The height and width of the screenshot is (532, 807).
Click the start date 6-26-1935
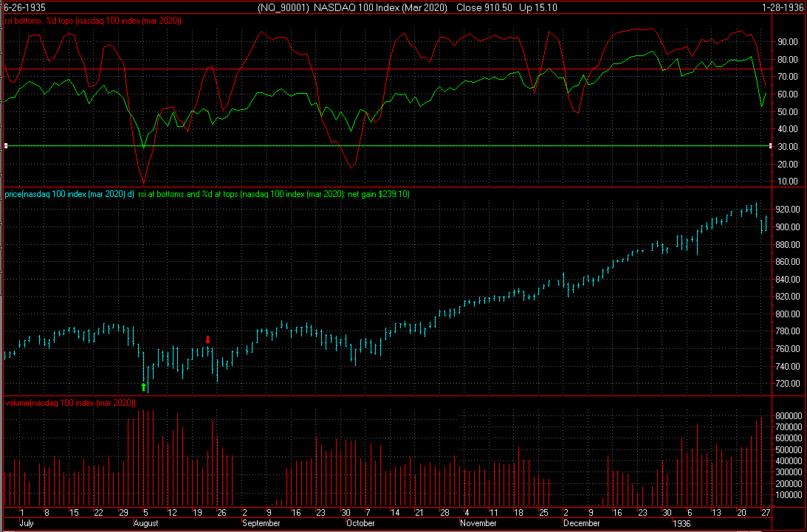(21, 7)
